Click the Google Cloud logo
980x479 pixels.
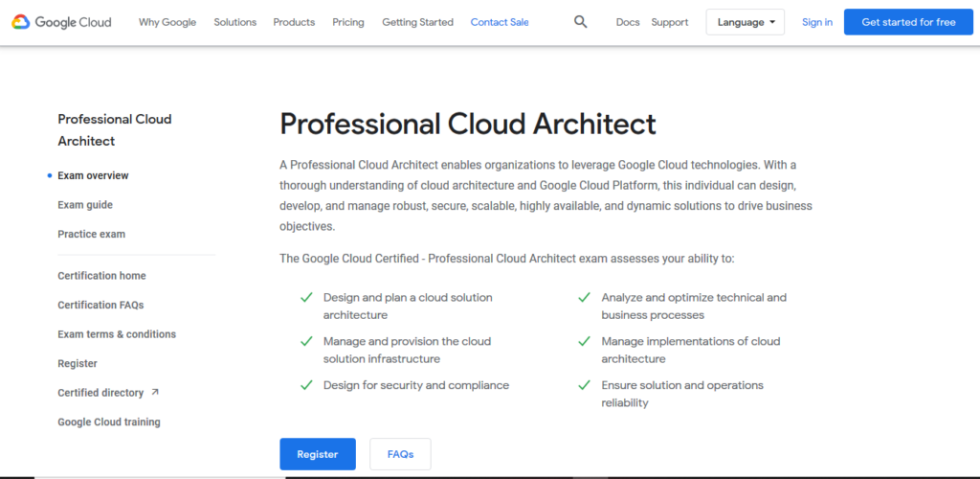pyautogui.click(x=62, y=22)
